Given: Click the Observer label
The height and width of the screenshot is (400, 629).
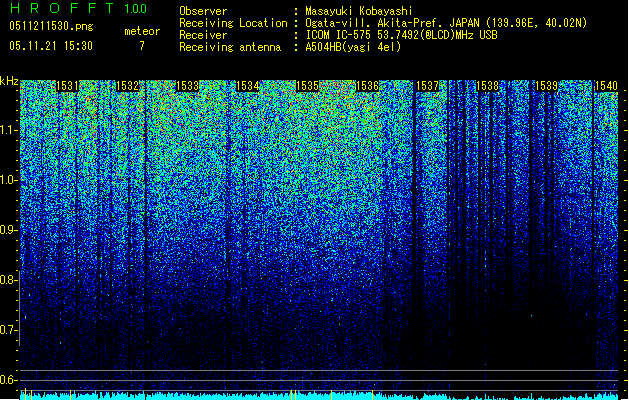Looking at the screenshot, I should (203, 11).
